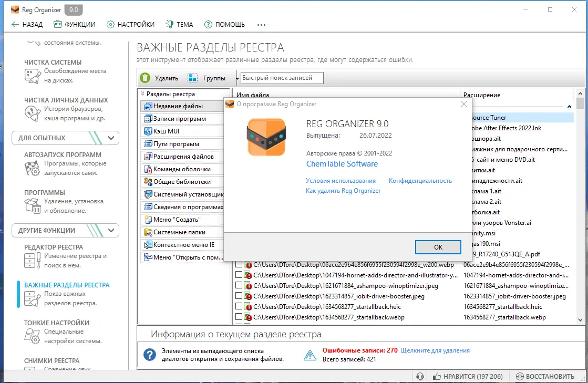Click the ПОМОЩЬ question mark icon
This screenshot has height=383, width=588.
point(209,24)
